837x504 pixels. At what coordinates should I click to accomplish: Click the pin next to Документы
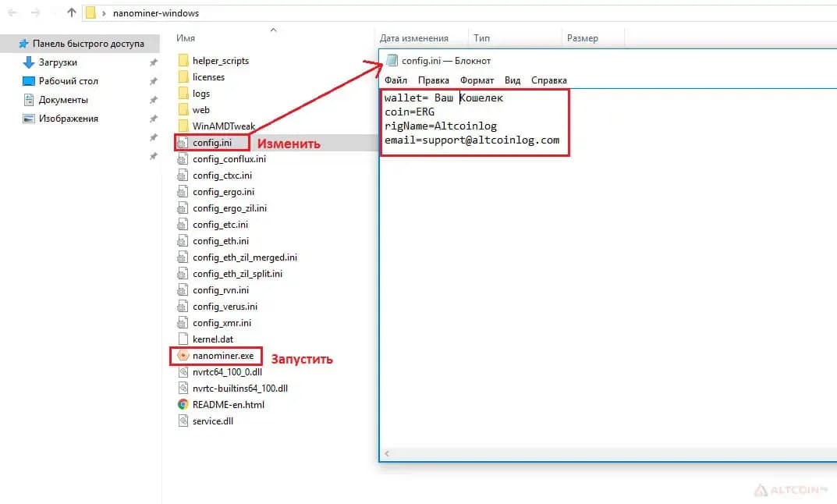(153, 100)
